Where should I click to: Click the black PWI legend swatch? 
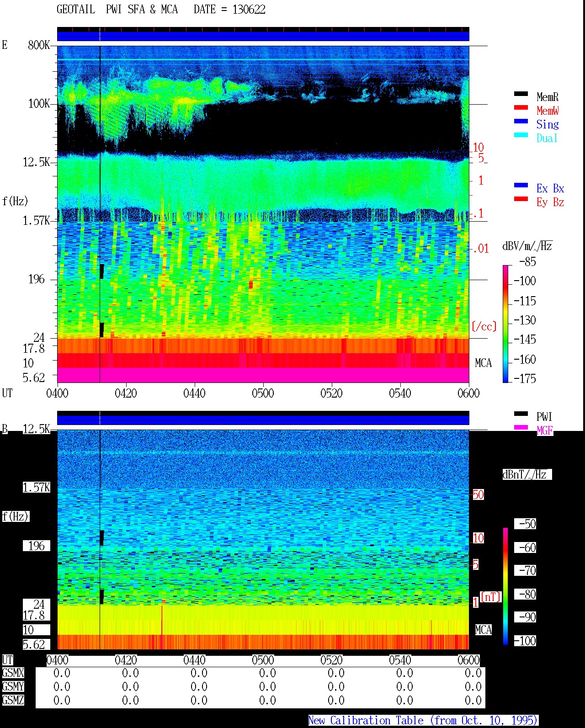[x=521, y=414]
